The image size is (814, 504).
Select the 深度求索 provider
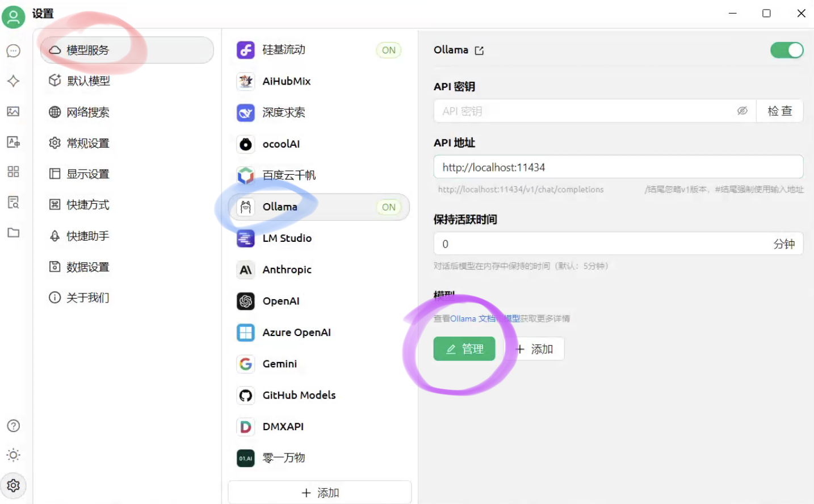pos(319,112)
